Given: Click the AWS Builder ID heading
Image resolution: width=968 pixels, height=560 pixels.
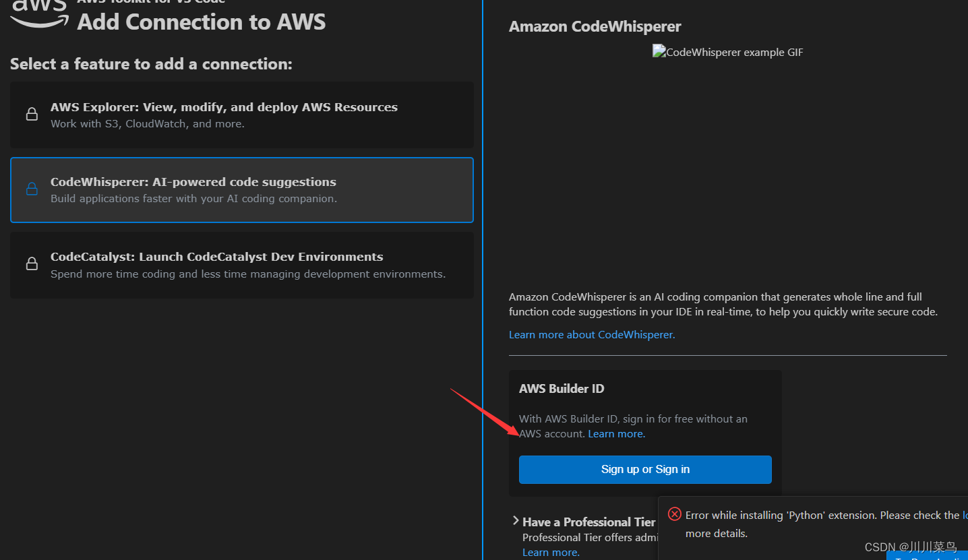Looking at the screenshot, I should [562, 388].
